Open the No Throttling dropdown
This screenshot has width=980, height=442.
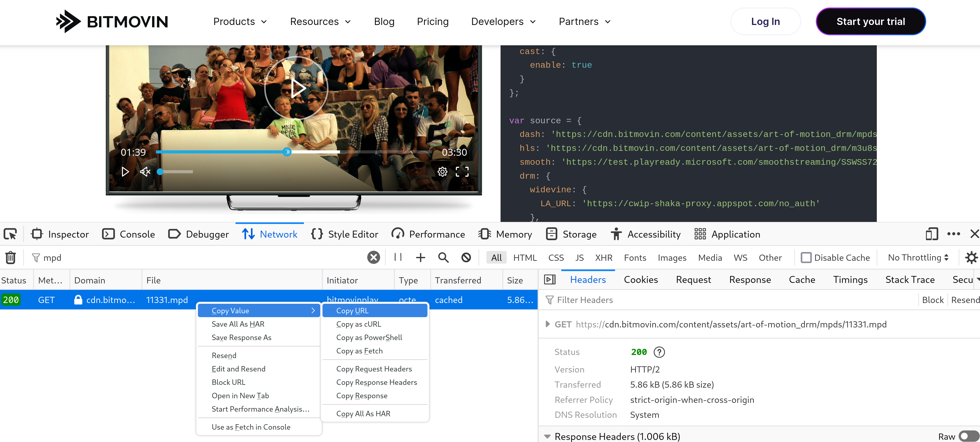tap(918, 257)
